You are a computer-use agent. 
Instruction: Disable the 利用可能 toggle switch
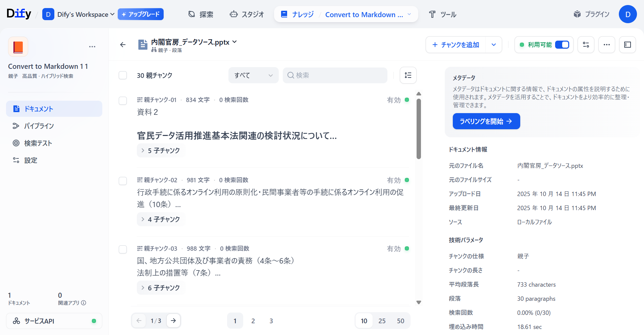(562, 45)
